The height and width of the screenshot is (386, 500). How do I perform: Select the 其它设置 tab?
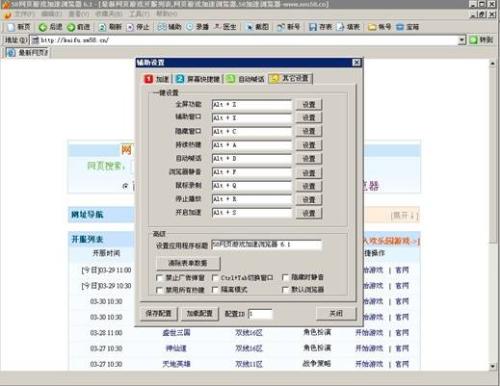coord(290,79)
